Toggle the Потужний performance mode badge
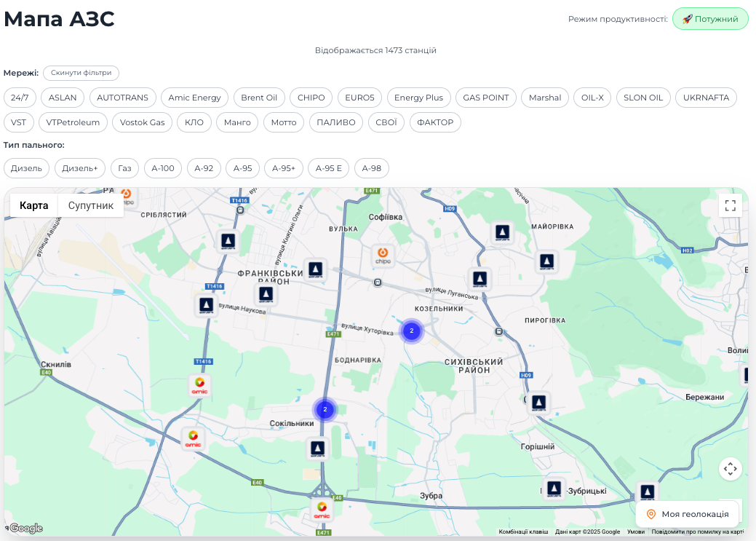The height and width of the screenshot is (541, 756). pos(710,19)
